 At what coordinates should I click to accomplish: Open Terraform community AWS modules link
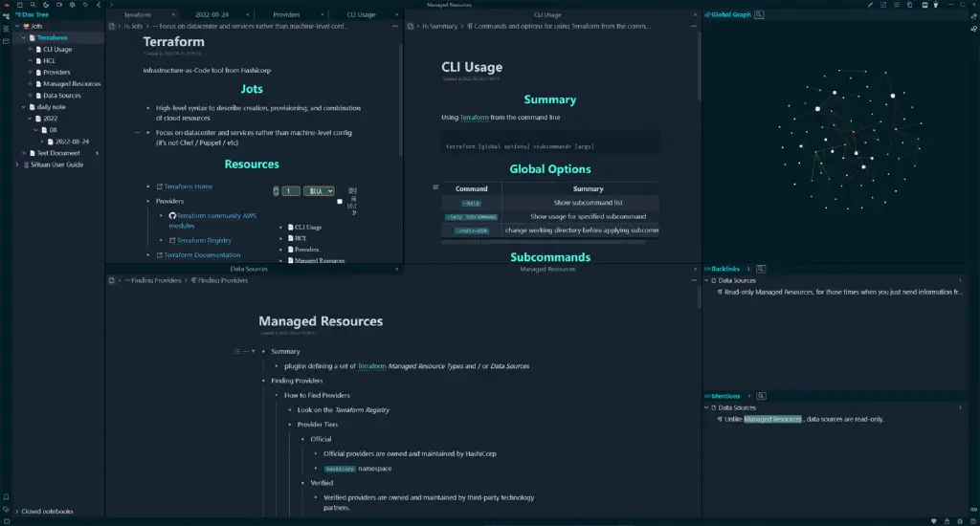pyautogui.click(x=212, y=221)
